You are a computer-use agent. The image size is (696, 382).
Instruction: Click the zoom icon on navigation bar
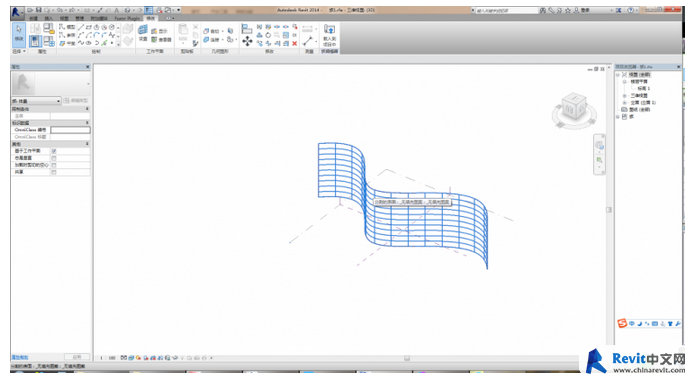point(599,160)
